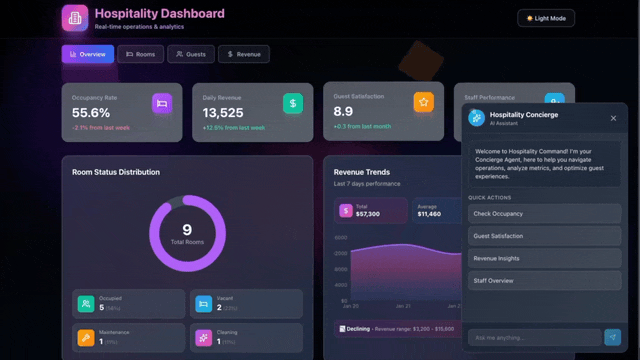Focus the Ask me anything input field
Image resolution: width=640 pixels, height=360 pixels.
534,338
